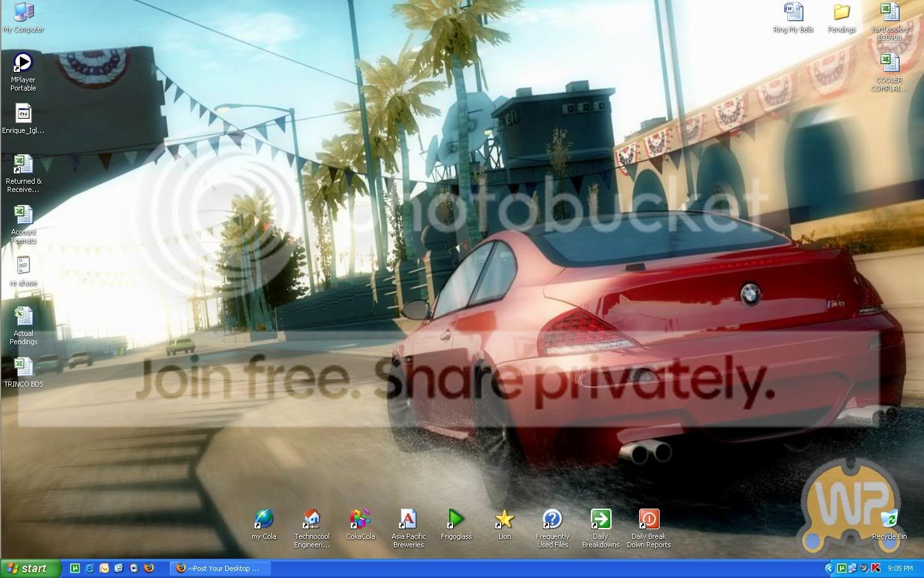Open the uTorrent tray icon

coord(841,568)
